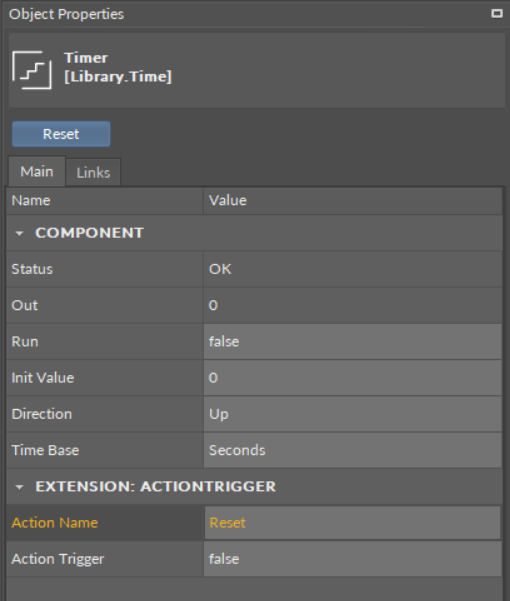Select the Action Name property row label
Viewport: 510px width, 601px height.
coord(55,523)
